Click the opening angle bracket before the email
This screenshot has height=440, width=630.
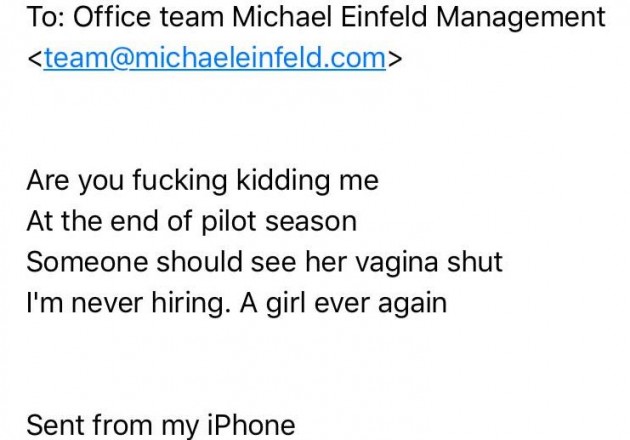coord(35,59)
